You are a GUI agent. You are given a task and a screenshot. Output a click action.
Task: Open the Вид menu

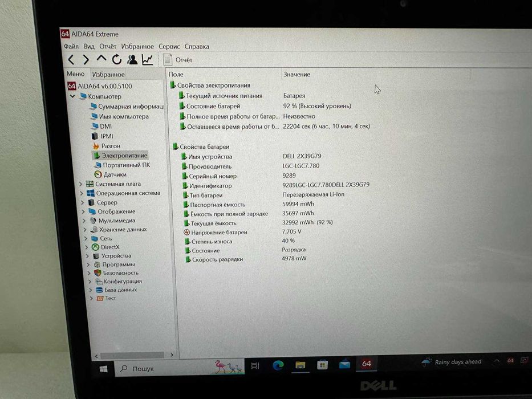click(89, 46)
